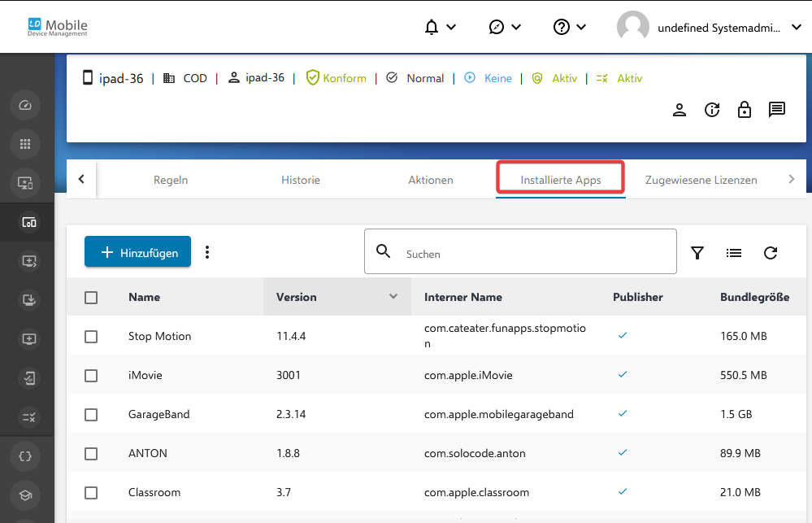This screenshot has height=523, width=812.
Task: Open the monitor download sidebar icon
Action: (29, 300)
